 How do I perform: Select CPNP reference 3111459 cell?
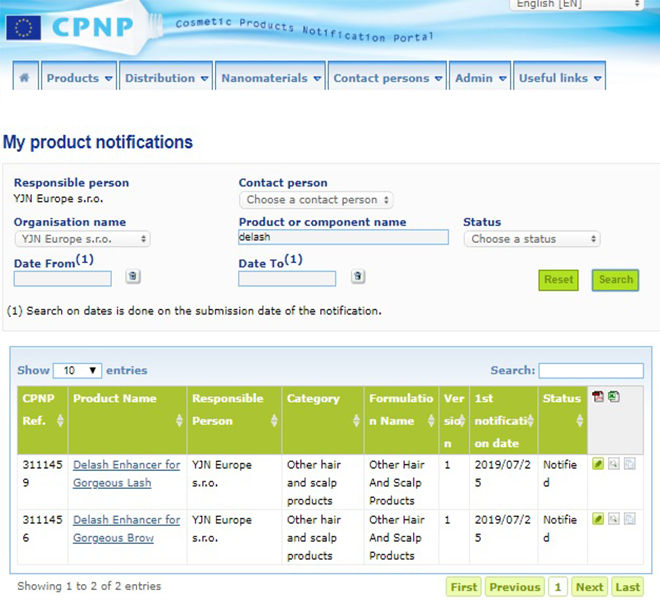[43, 483]
